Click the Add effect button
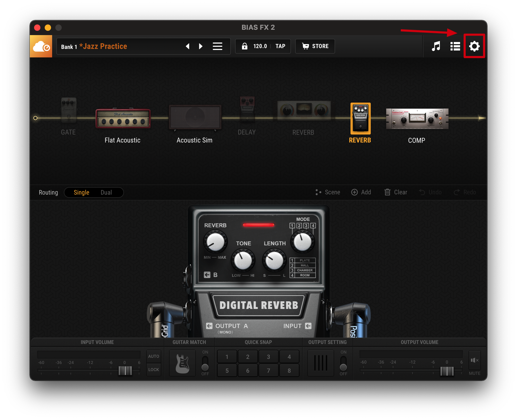The image size is (517, 420). tap(361, 192)
